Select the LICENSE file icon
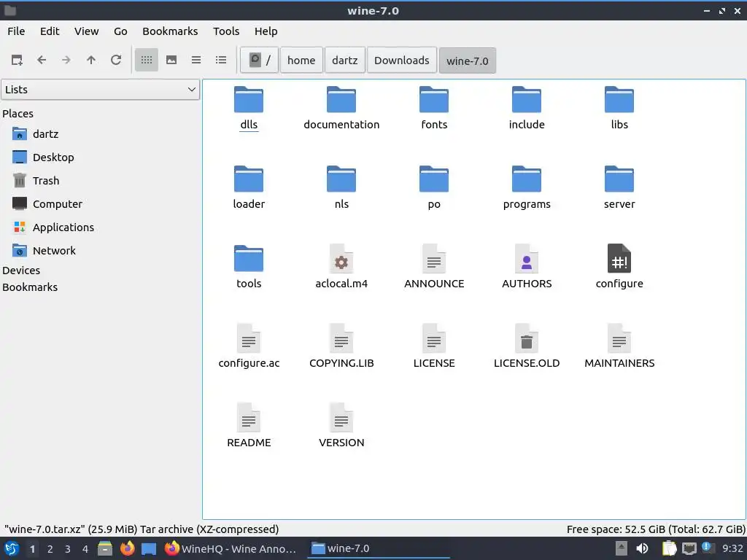The height and width of the screenshot is (560, 747). click(434, 338)
